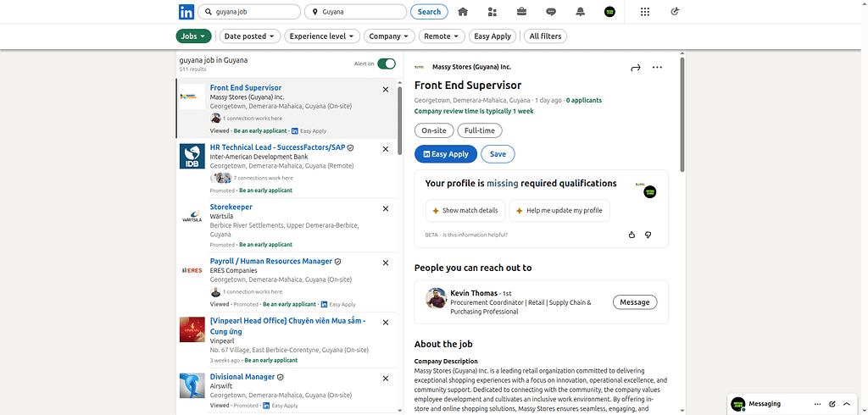Viewport: 868px width, 415px height.
Task: Open the LinkedIn home icon
Action: [462, 12]
